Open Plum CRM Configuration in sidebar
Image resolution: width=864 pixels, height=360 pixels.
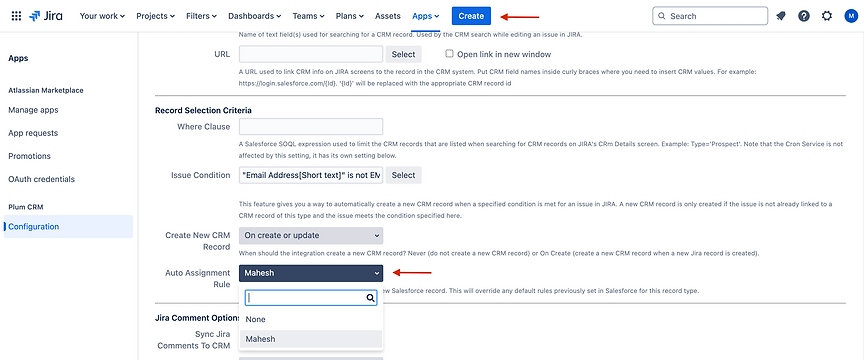[x=68, y=227]
